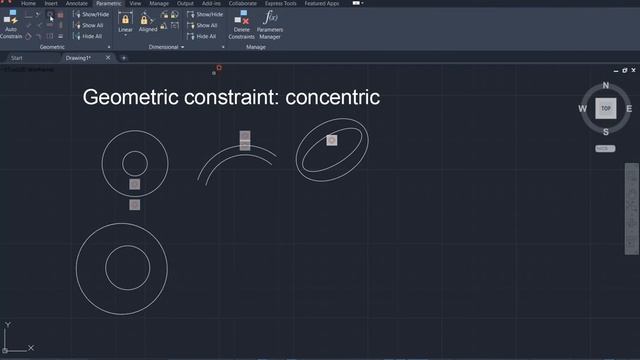The width and height of the screenshot is (640, 360).
Task: Select the Horizontal geometric constraint icon
Action: click(50, 25)
